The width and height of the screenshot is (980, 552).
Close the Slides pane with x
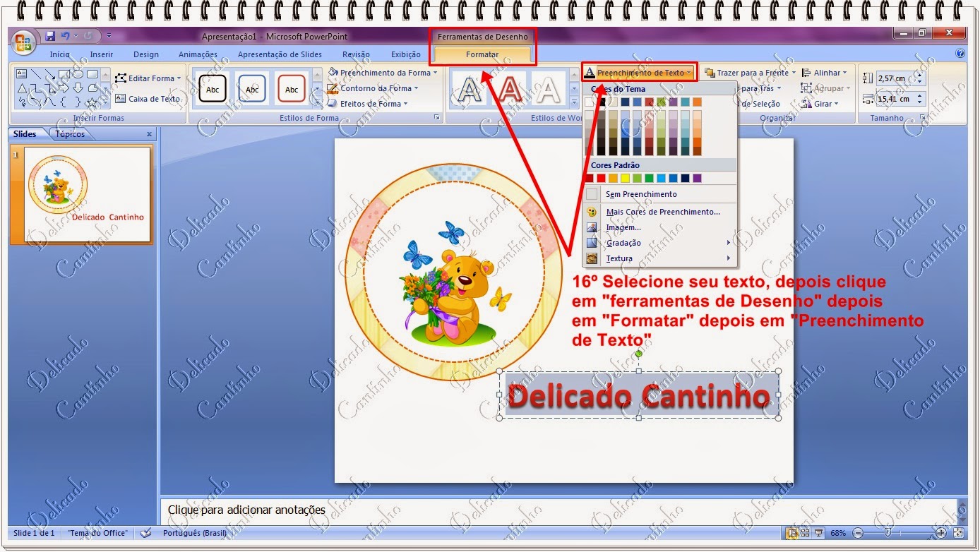point(149,134)
